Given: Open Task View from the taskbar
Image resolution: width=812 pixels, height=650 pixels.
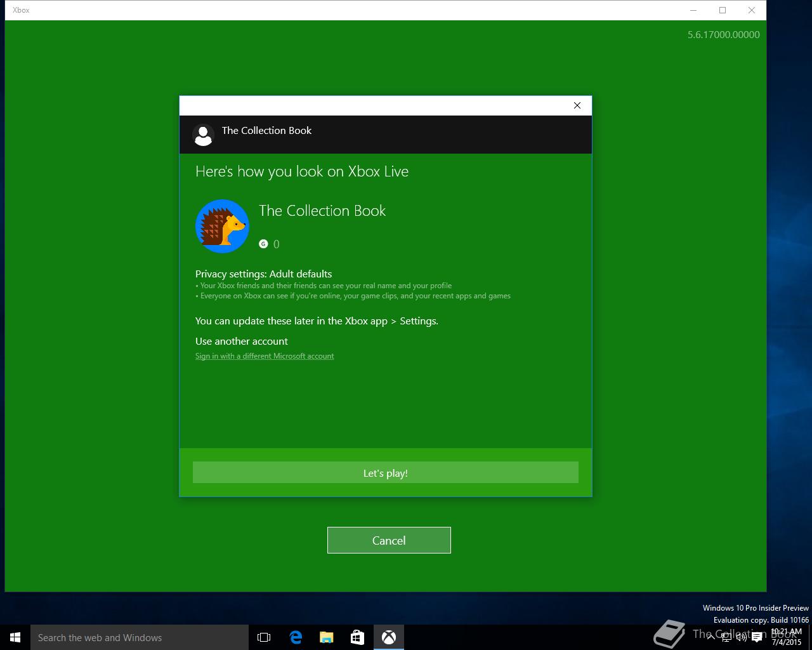Looking at the screenshot, I should coord(264,637).
